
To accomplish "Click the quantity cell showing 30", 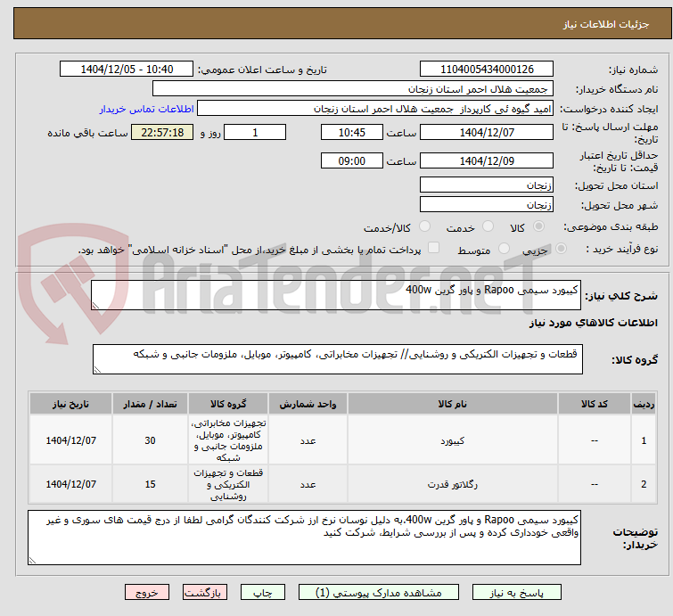I will [x=150, y=440].
